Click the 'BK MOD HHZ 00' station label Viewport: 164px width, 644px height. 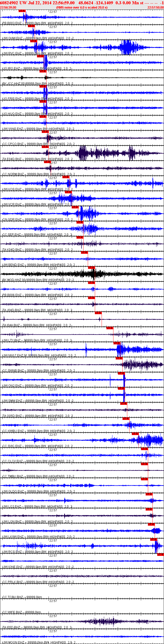14,280
